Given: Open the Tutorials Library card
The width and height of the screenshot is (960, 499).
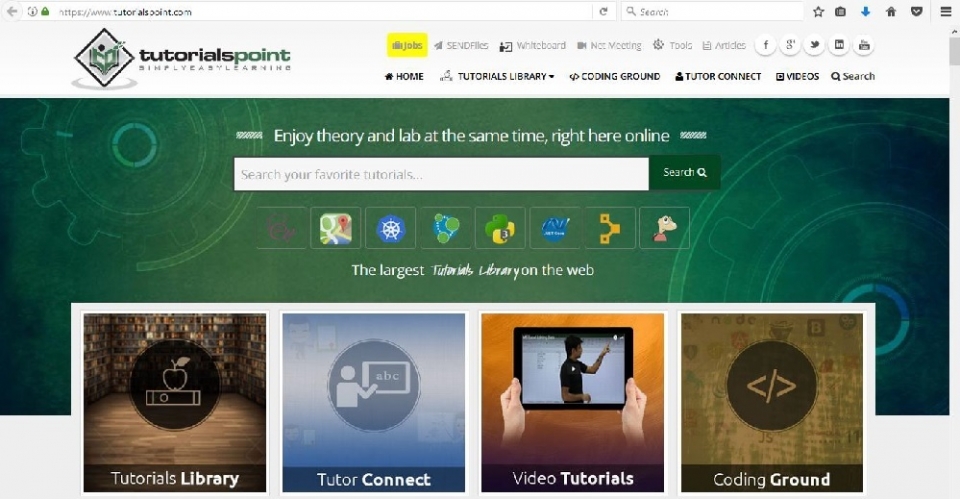Looking at the screenshot, I should coord(175,403).
